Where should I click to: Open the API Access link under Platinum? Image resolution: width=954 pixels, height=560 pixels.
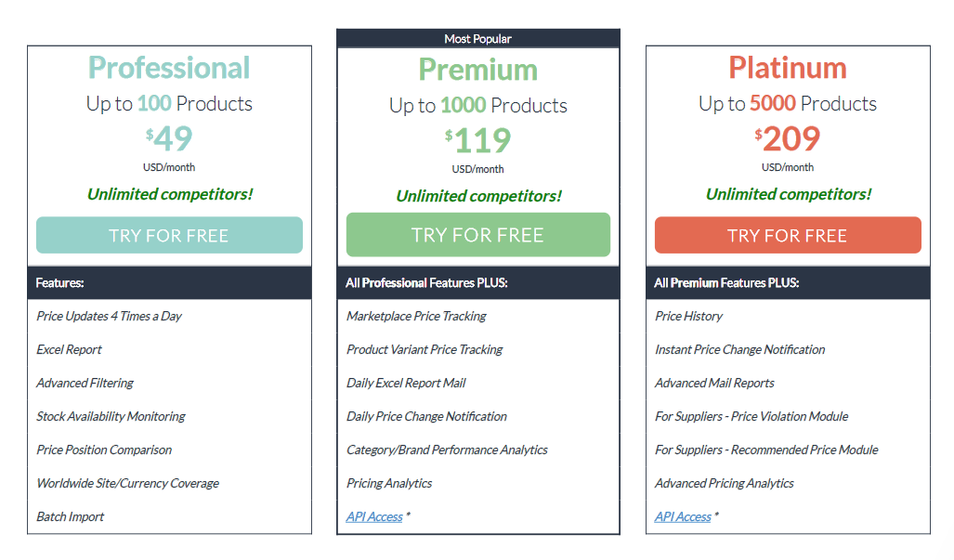tap(683, 516)
